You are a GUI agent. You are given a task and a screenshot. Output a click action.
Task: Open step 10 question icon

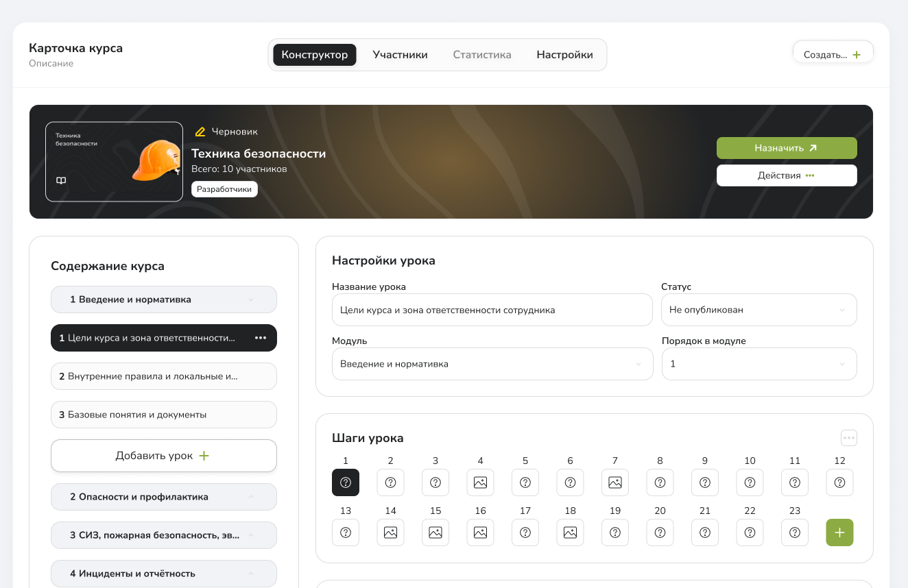[750, 482]
